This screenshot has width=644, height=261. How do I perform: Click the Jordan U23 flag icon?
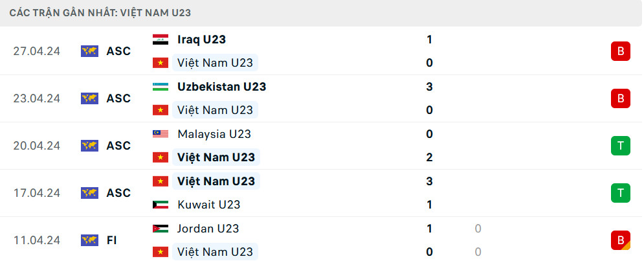tap(160, 229)
